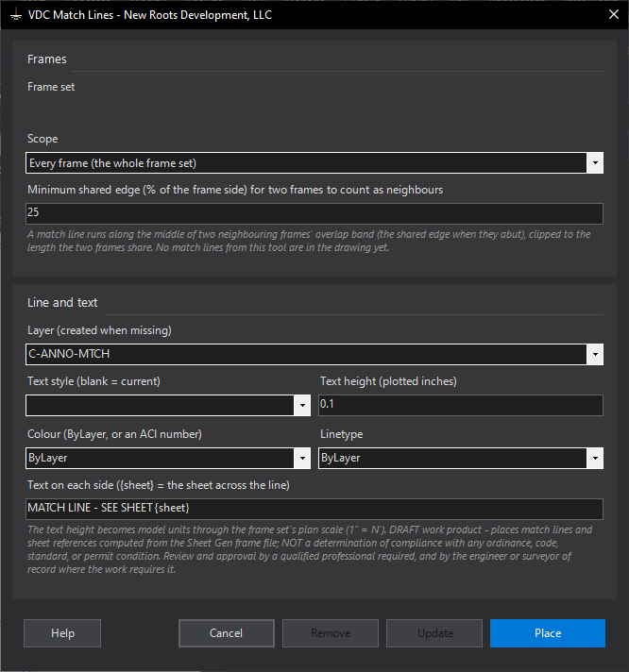Click the Minimum shared edge label
Viewport: 629px width, 672px height.
coord(235,190)
